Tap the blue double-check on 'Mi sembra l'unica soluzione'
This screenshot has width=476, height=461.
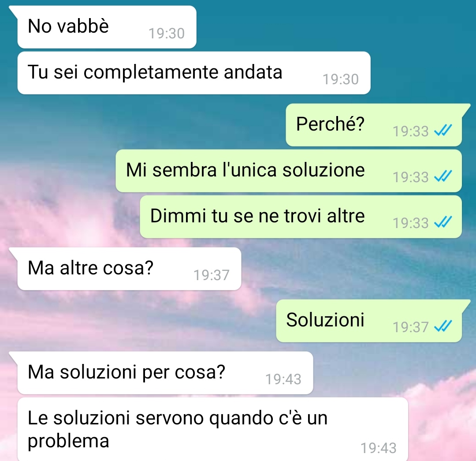(443, 176)
